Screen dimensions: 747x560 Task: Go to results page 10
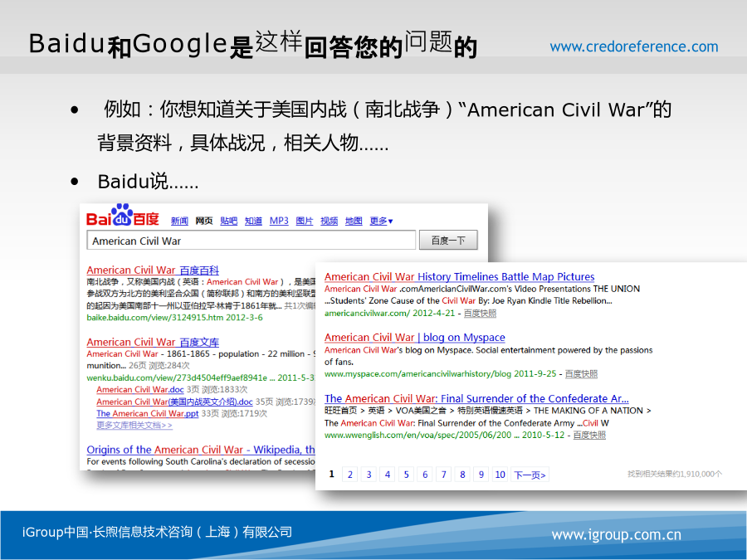[500, 475]
